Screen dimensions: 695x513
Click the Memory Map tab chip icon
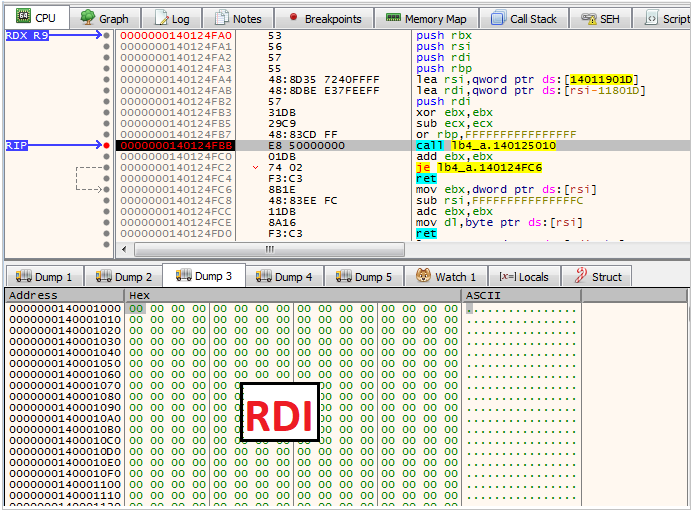click(x=393, y=17)
